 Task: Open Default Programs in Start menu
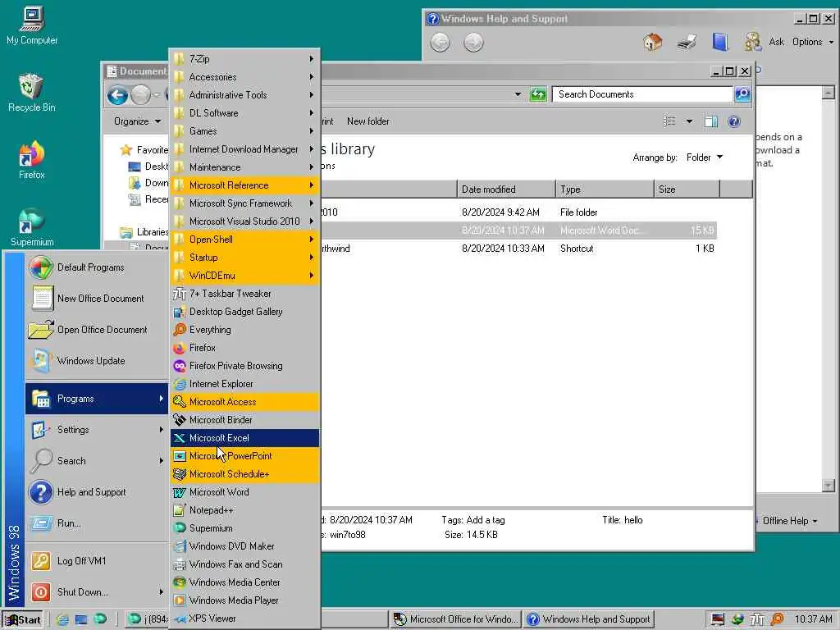97,267
